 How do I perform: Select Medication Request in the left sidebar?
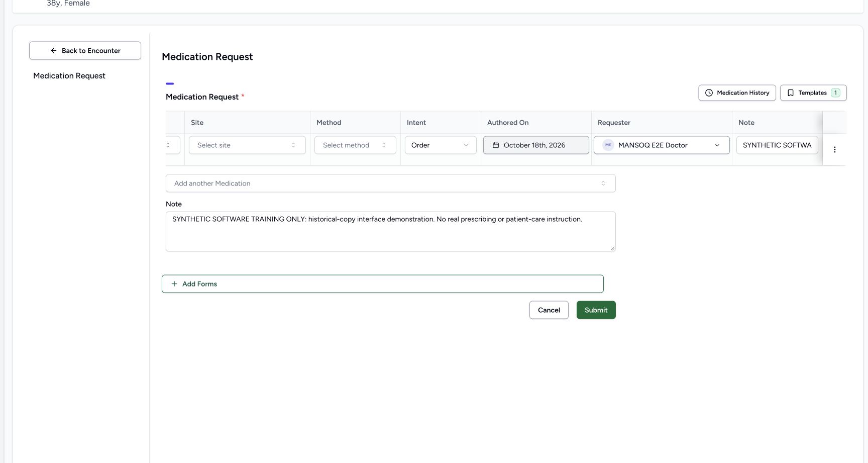(x=69, y=76)
